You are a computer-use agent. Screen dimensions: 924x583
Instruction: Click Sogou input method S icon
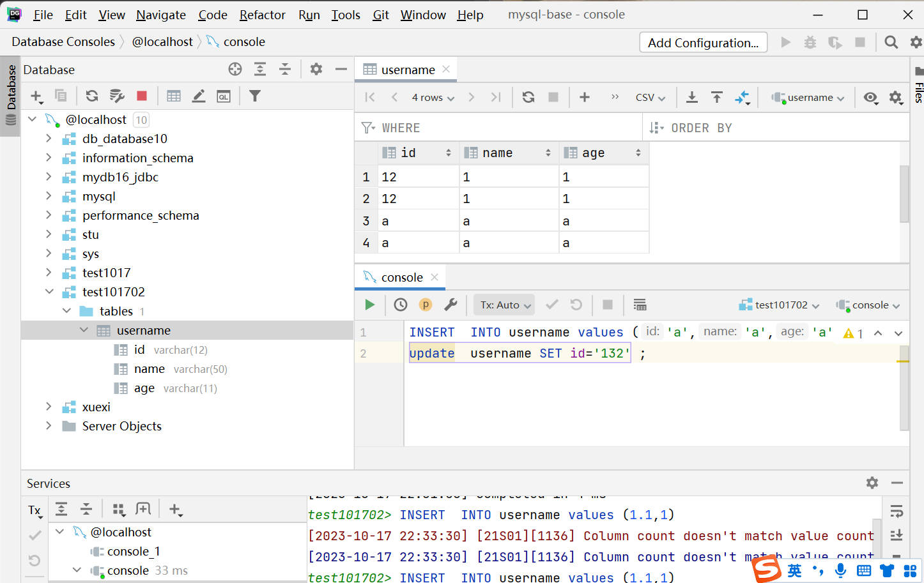click(x=766, y=568)
